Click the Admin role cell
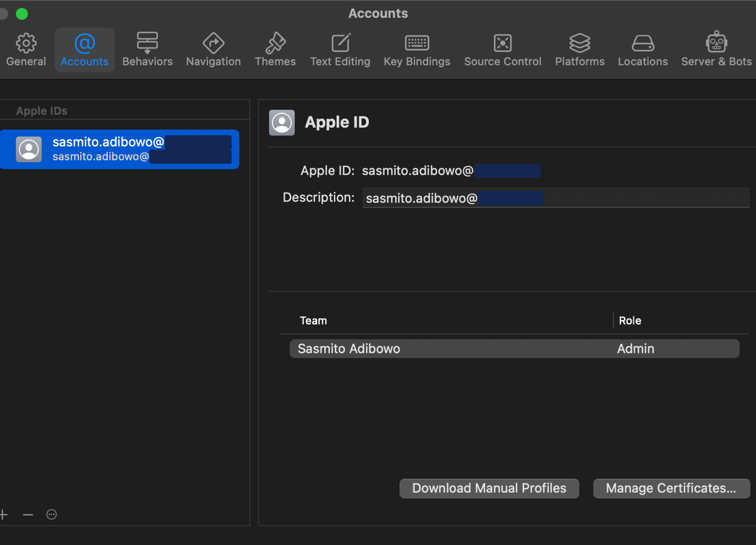 pos(636,349)
